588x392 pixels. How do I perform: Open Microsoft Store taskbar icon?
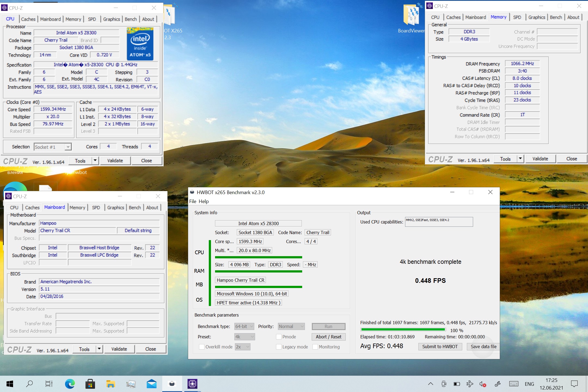pyautogui.click(x=90, y=384)
